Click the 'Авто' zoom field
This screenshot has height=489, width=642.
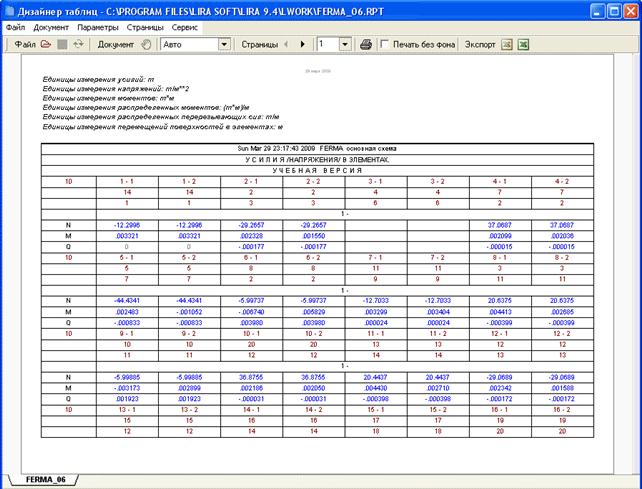click(190, 44)
